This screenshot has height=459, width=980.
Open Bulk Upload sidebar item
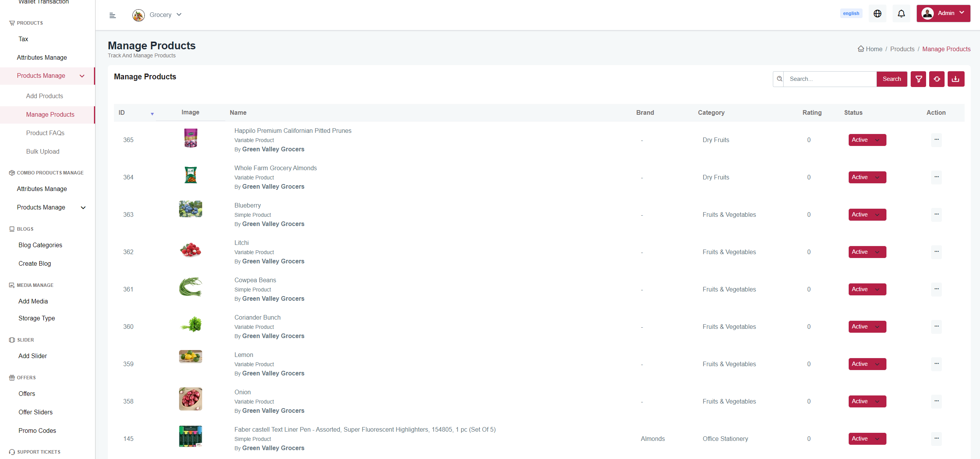43,151
